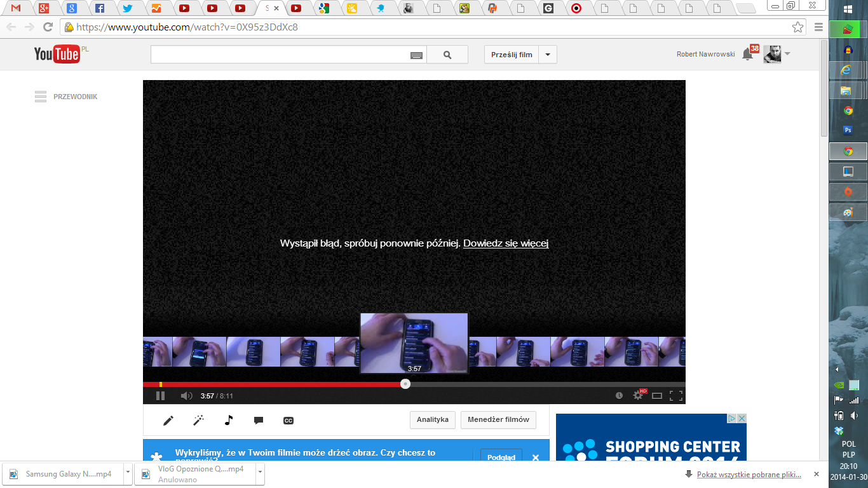The width and height of the screenshot is (868, 488).
Task: Open Menedżer filmów
Action: (x=498, y=419)
